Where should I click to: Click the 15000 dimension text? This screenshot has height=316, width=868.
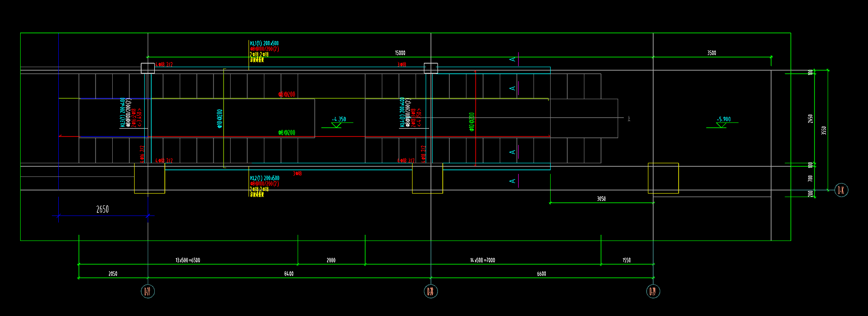[400, 53]
